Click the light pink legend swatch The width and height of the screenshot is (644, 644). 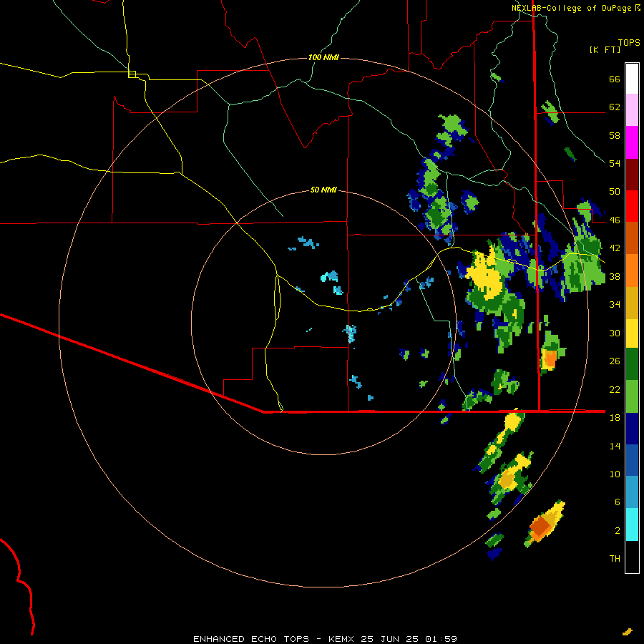[x=632, y=109]
